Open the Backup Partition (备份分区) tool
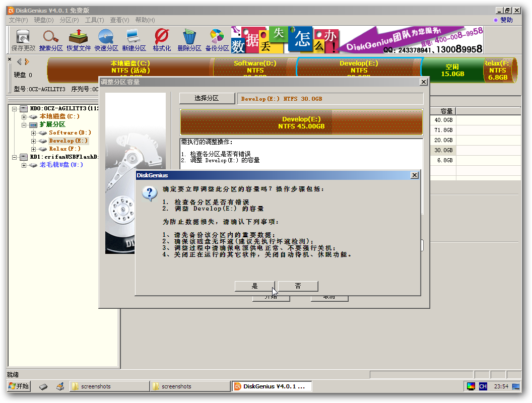This screenshot has width=532, height=403. 217,40
